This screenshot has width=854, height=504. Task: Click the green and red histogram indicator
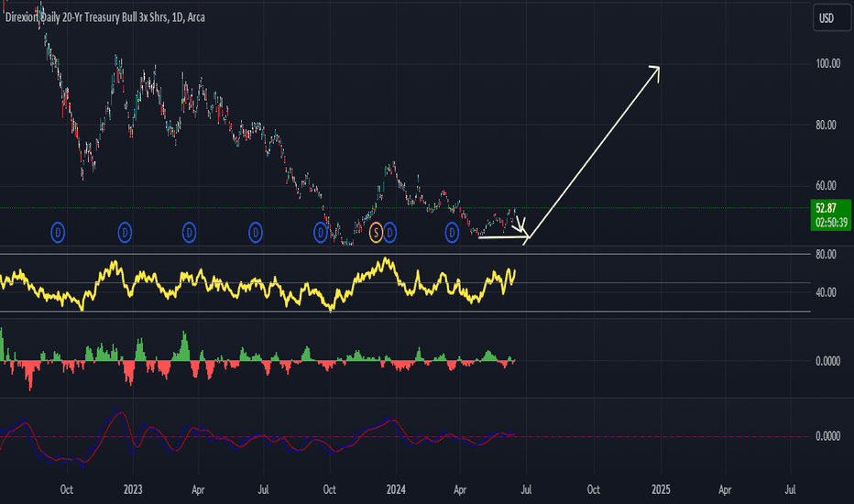(257, 360)
